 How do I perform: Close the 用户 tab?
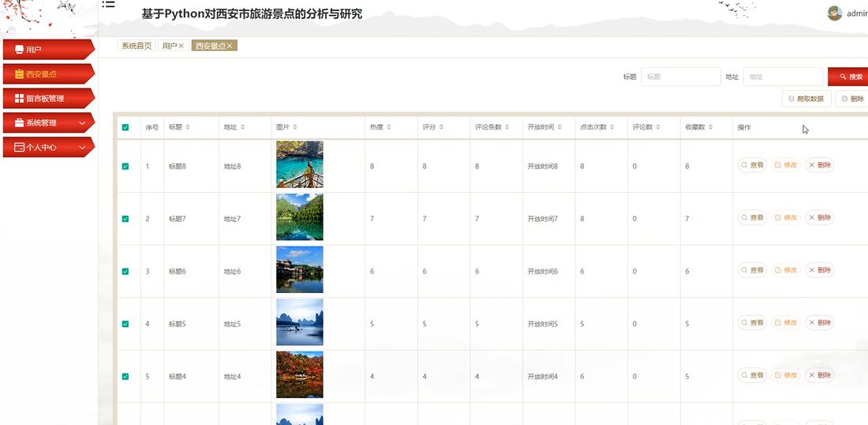(x=181, y=46)
